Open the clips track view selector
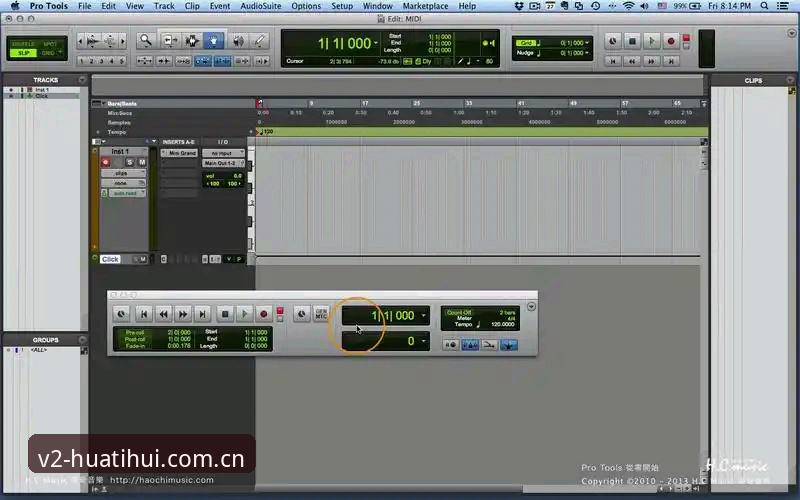Screen dimensions: 800x500 tap(123, 173)
